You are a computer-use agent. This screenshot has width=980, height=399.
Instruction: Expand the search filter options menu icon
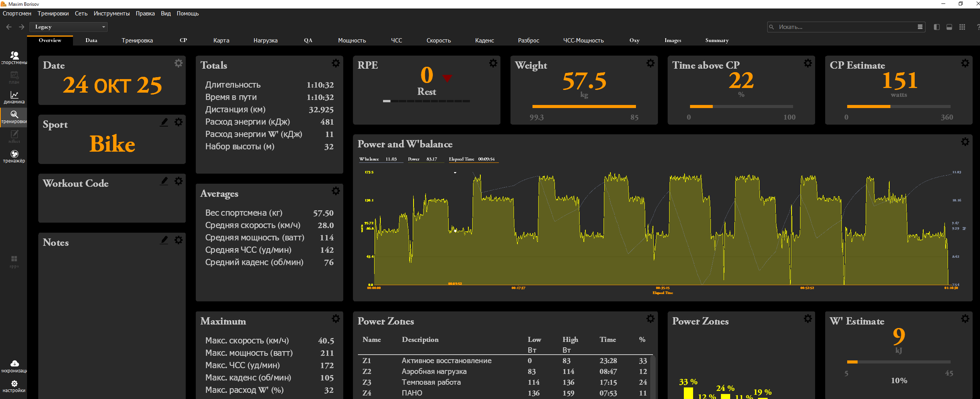tap(920, 27)
